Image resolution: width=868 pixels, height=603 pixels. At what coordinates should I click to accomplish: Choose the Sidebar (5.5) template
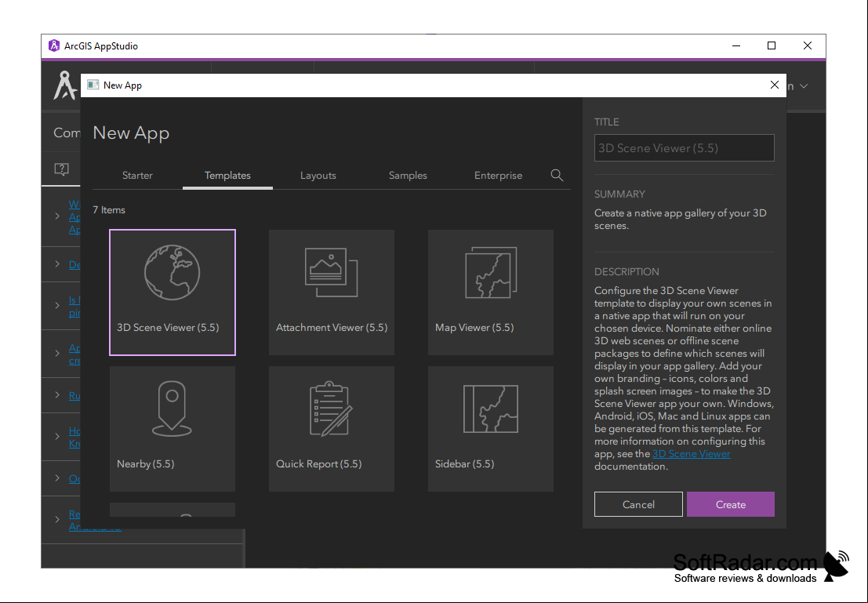(x=491, y=429)
